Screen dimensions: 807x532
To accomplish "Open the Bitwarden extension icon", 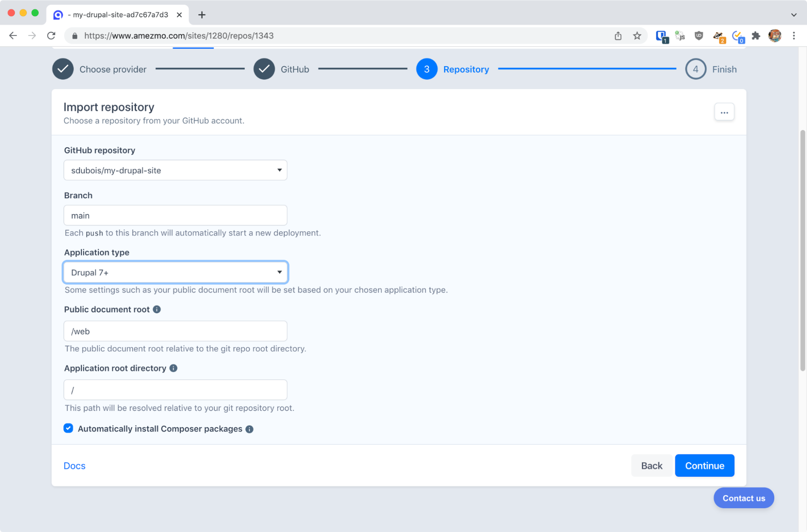I will [662, 36].
